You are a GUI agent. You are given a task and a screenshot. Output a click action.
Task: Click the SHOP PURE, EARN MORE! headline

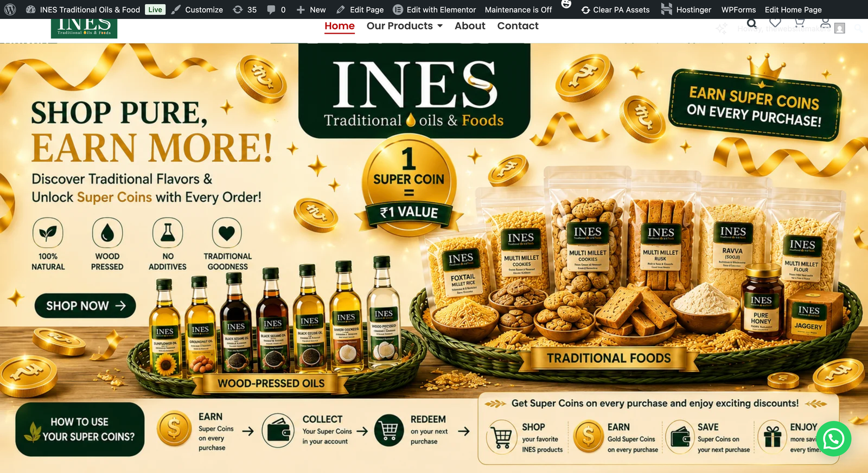(151, 132)
